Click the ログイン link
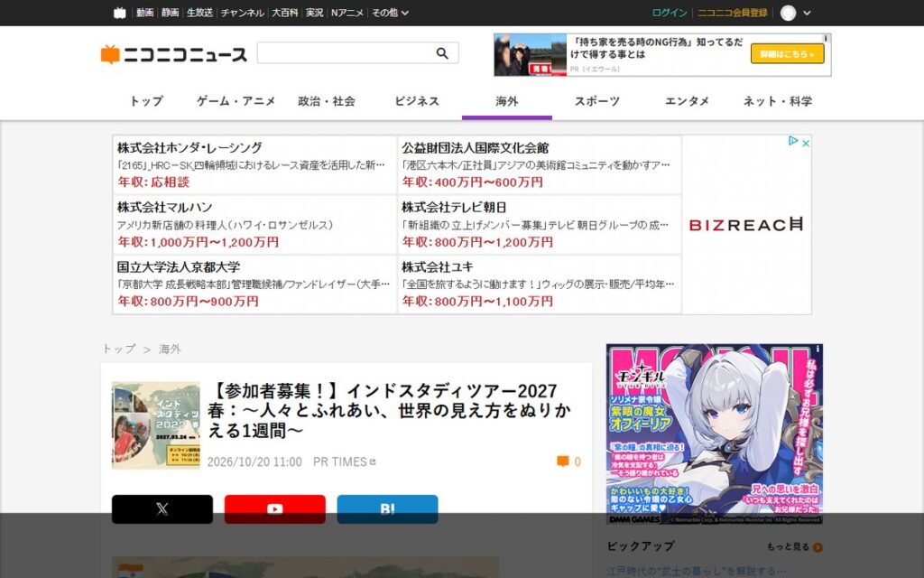This screenshot has width=924, height=578. pos(670,13)
